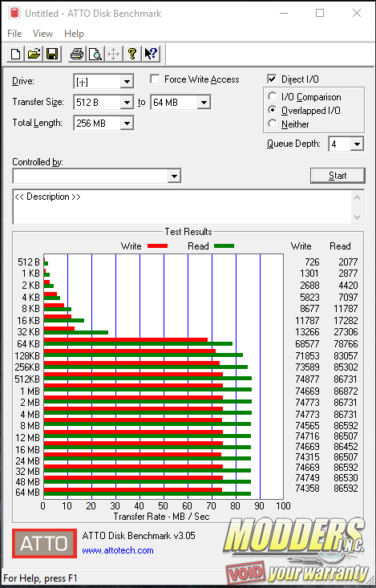The width and height of the screenshot is (376, 588).
Task: Open the 64 MB upper transfer size dropdown
Action: (204, 103)
